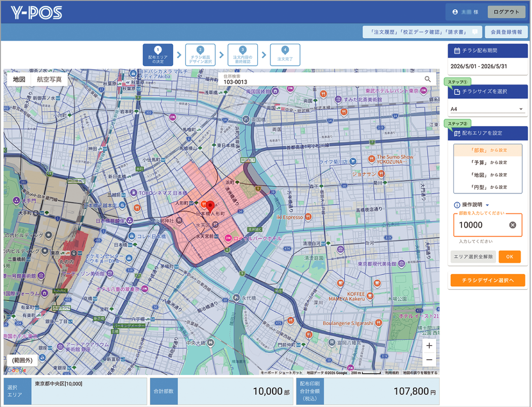The image size is (532, 407).
Task: Go to step 3 注文内容の最終確認
Action: click(243, 55)
